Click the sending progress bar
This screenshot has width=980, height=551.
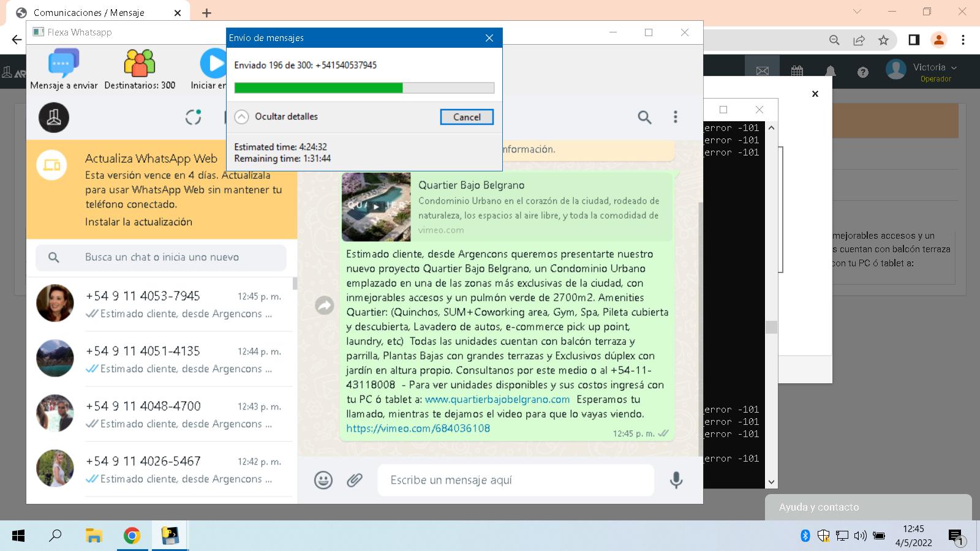click(364, 88)
